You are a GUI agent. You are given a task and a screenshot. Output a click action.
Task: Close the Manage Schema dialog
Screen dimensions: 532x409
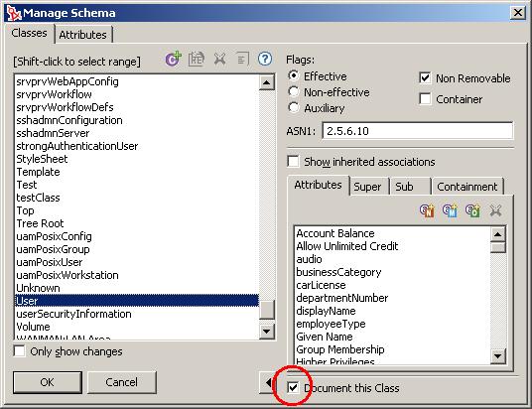click(518, 13)
